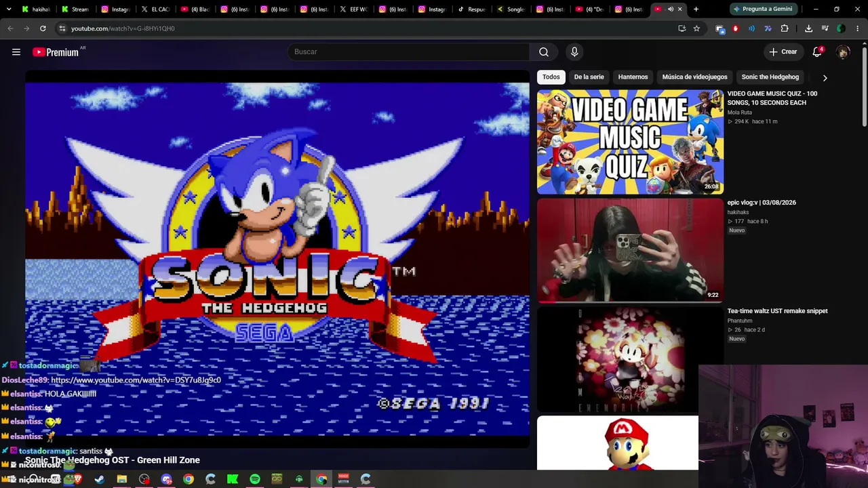This screenshot has width=868, height=488.
Task: View site information for youtube.com
Action: click(x=62, y=28)
